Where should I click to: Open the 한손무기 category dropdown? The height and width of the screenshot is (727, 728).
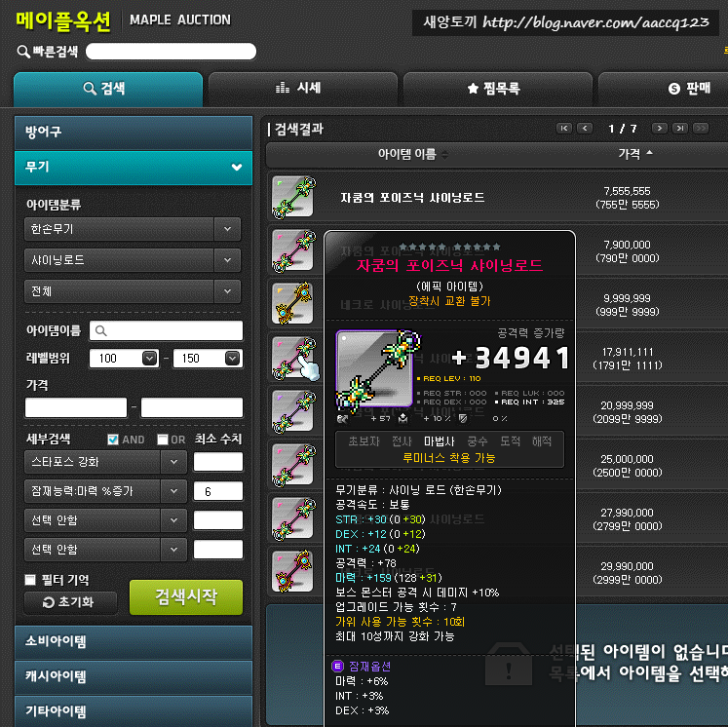click(133, 229)
